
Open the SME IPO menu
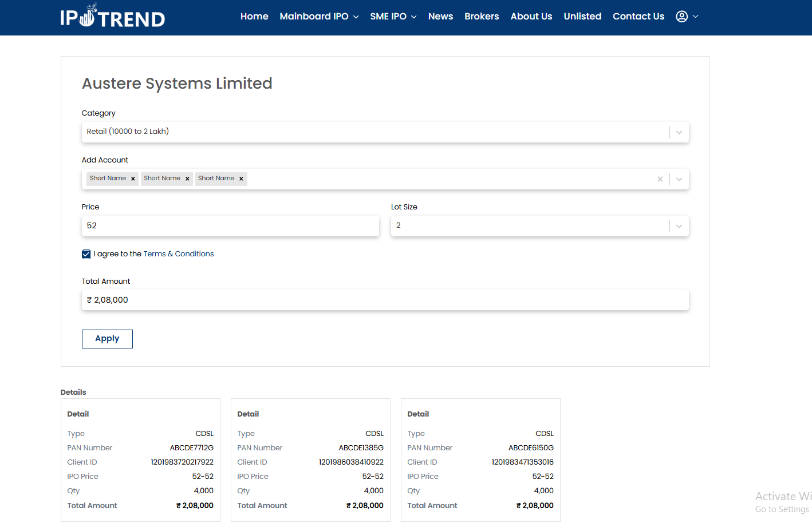(x=393, y=17)
